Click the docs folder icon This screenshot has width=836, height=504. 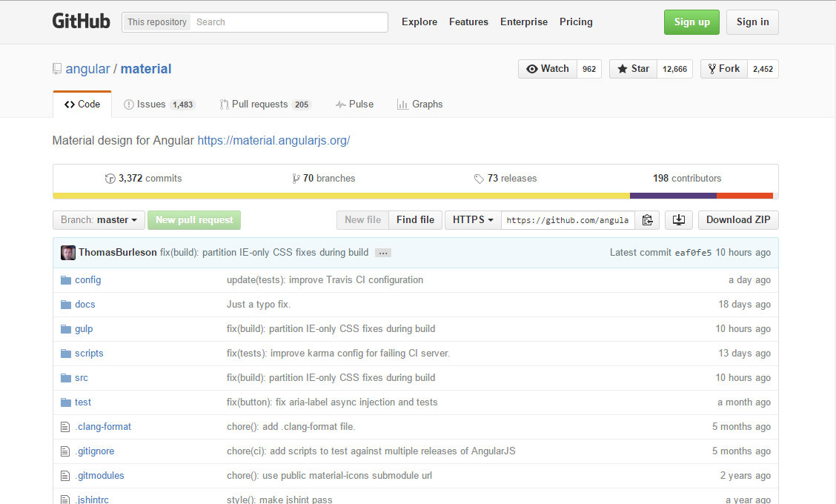[x=65, y=305]
